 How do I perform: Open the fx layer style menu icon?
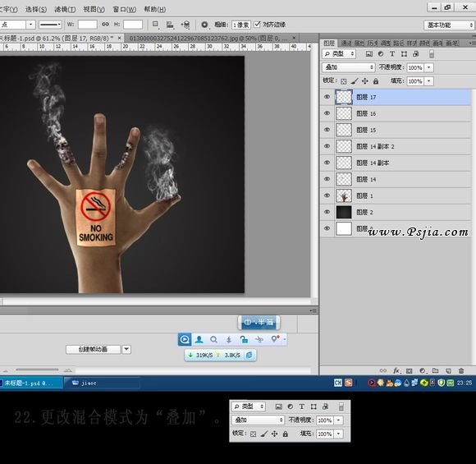click(396, 370)
